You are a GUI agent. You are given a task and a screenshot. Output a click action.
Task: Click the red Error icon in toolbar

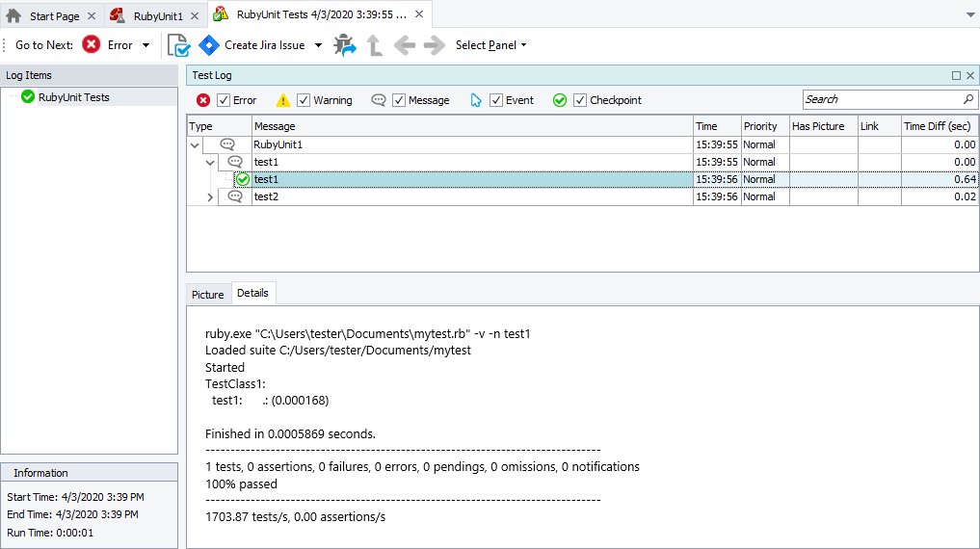coord(92,45)
